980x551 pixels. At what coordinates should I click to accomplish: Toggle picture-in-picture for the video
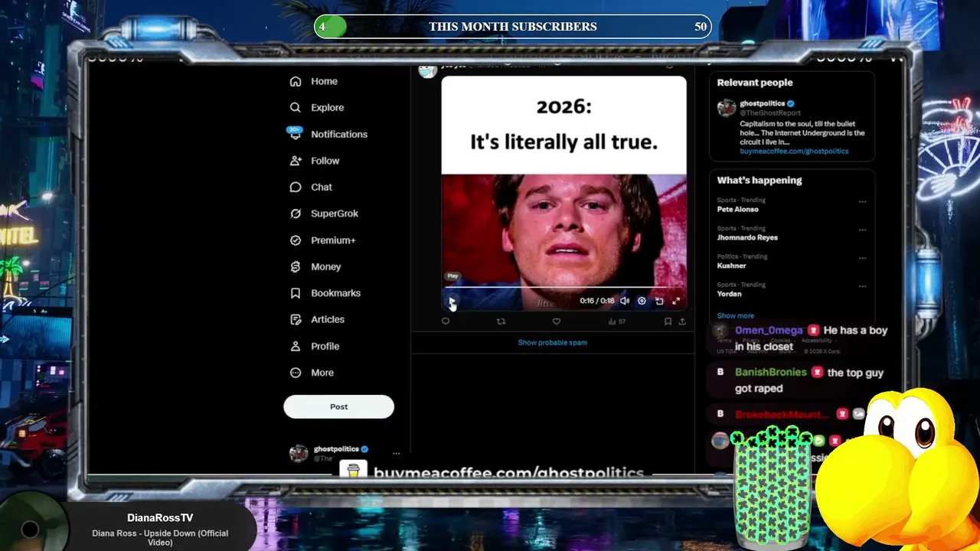[x=659, y=301]
